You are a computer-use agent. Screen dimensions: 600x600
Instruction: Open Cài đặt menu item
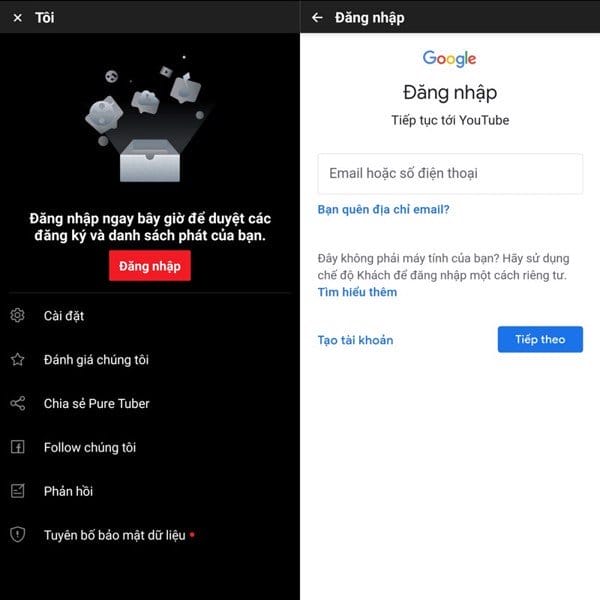click(149, 316)
